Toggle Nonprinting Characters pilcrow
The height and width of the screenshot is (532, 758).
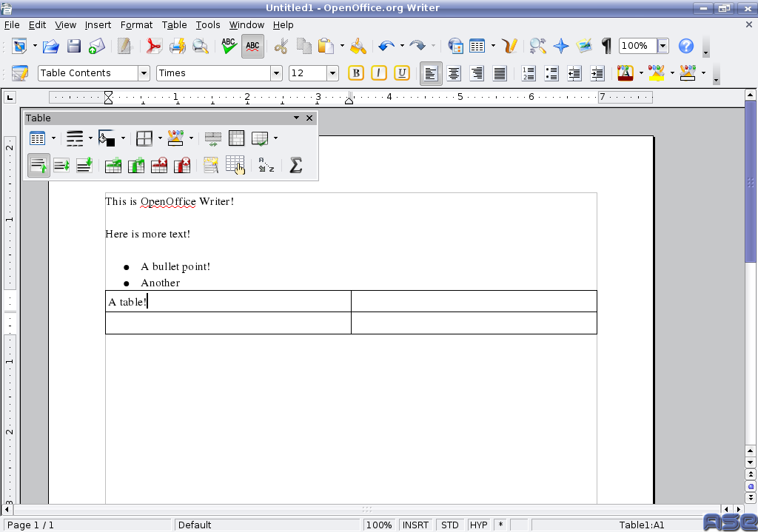(x=606, y=47)
